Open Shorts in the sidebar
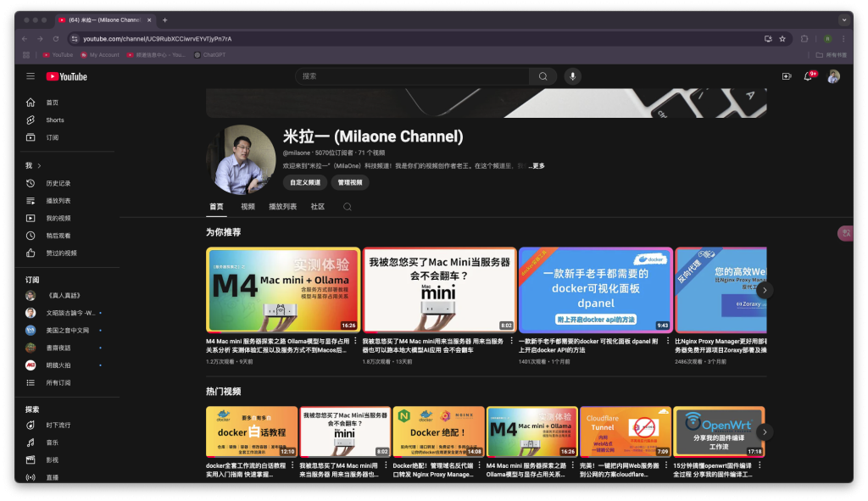The width and height of the screenshot is (868, 501). [x=54, y=120]
